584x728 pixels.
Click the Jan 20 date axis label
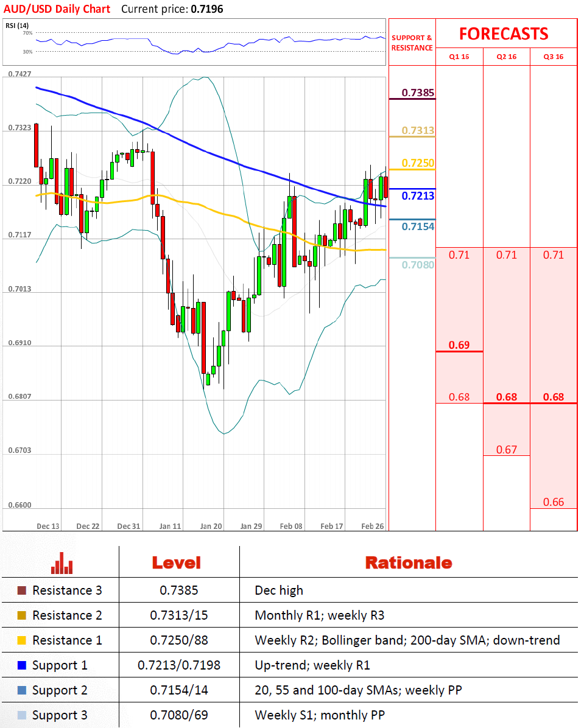(211, 526)
